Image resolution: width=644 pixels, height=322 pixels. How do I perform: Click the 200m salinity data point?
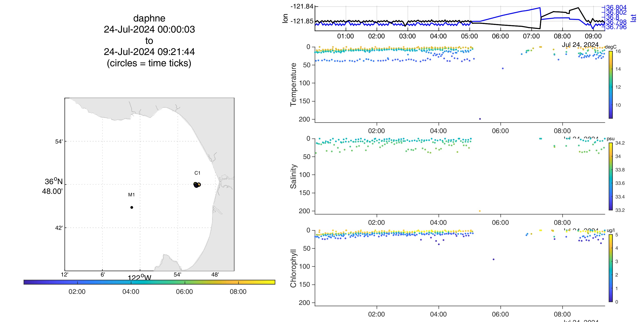(x=480, y=211)
